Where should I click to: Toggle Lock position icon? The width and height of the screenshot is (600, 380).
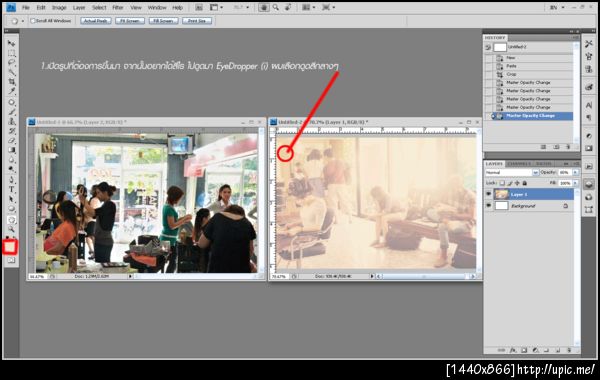[517, 183]
